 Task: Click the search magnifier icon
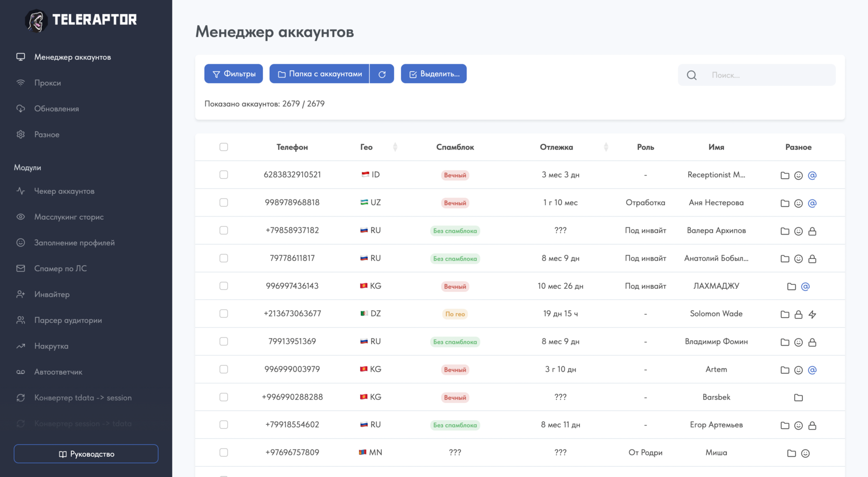pos(692,75)
